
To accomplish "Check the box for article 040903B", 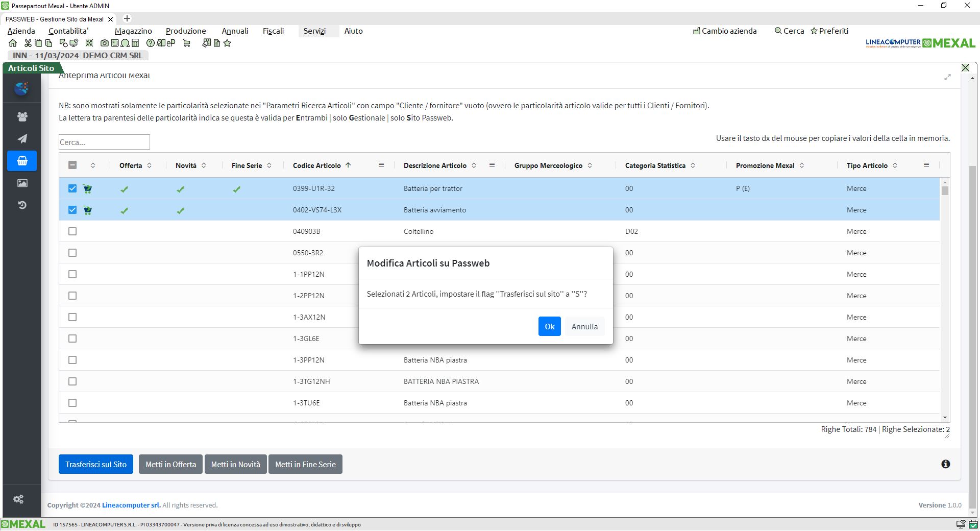I will (x=72, y=231).
